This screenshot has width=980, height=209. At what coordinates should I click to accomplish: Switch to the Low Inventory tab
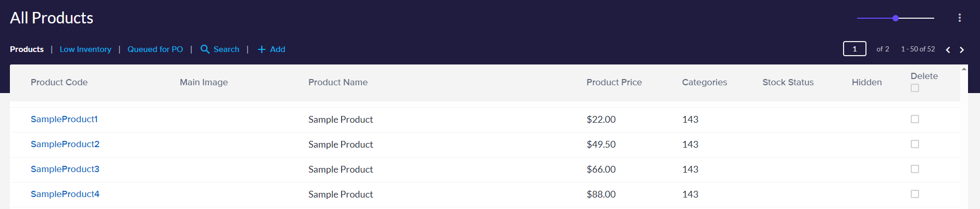pyautogui.click(x=85, y=49)
